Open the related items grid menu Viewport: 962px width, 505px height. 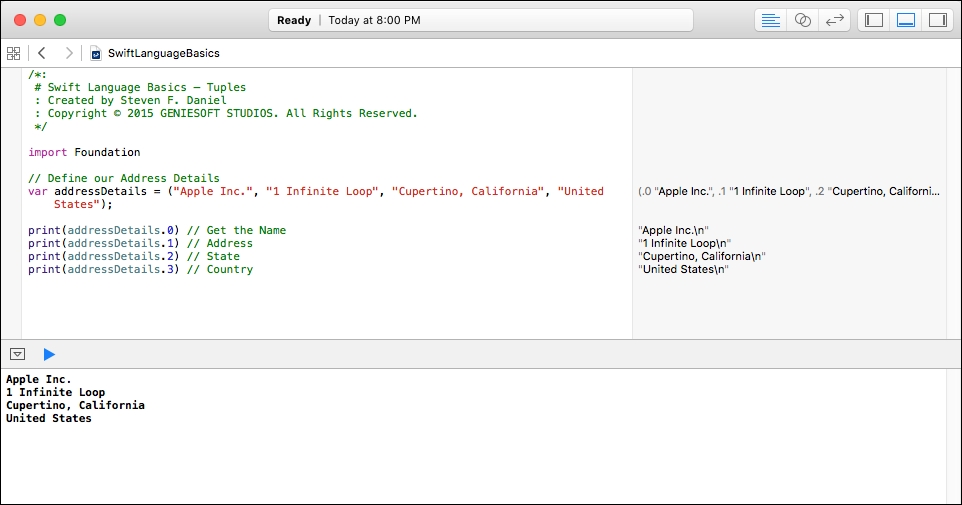click(13, 53)
